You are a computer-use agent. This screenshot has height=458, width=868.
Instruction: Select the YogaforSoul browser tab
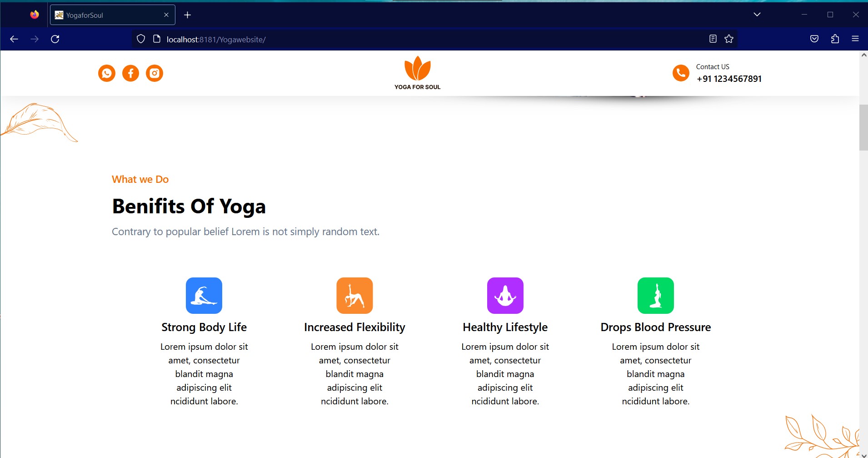[113, 15]
